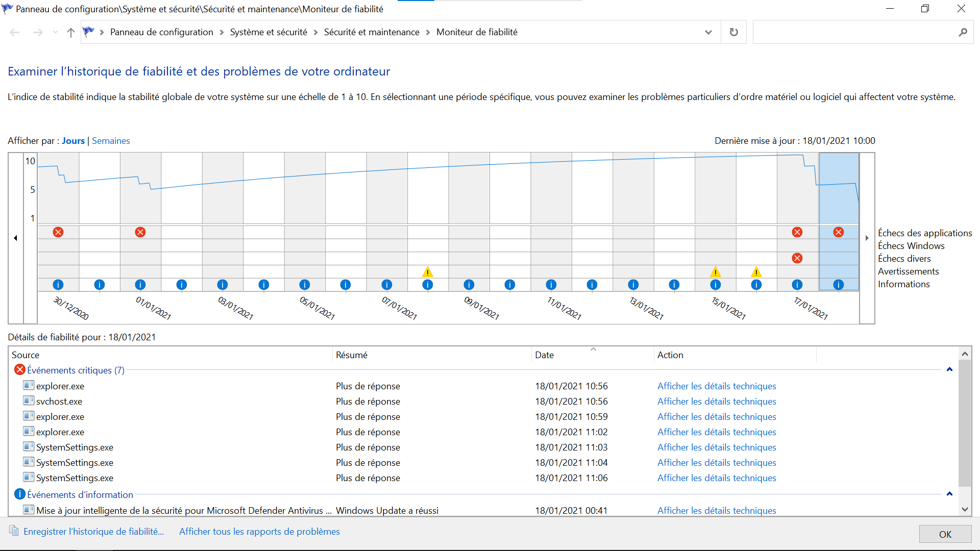Viewport: 980px width, 551px height.
Task: Click the information icon for 07/01/2021
Action: click(x=387, y=285)
